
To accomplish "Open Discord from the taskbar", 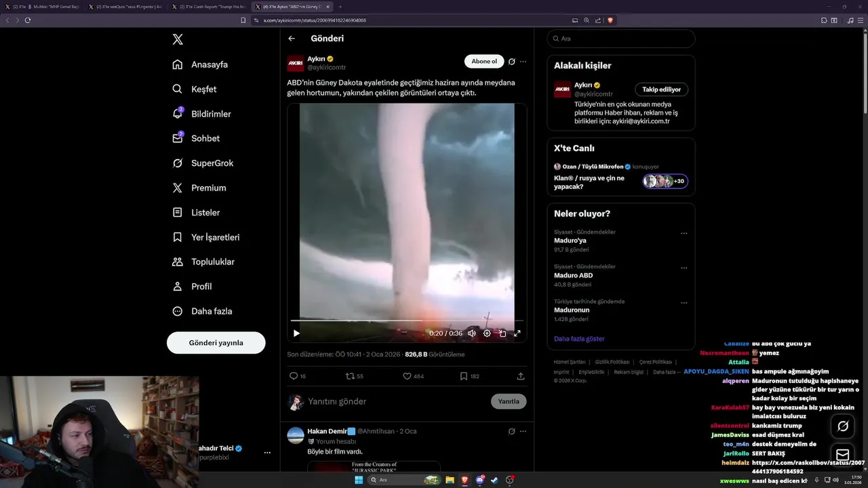I will 480,480.
